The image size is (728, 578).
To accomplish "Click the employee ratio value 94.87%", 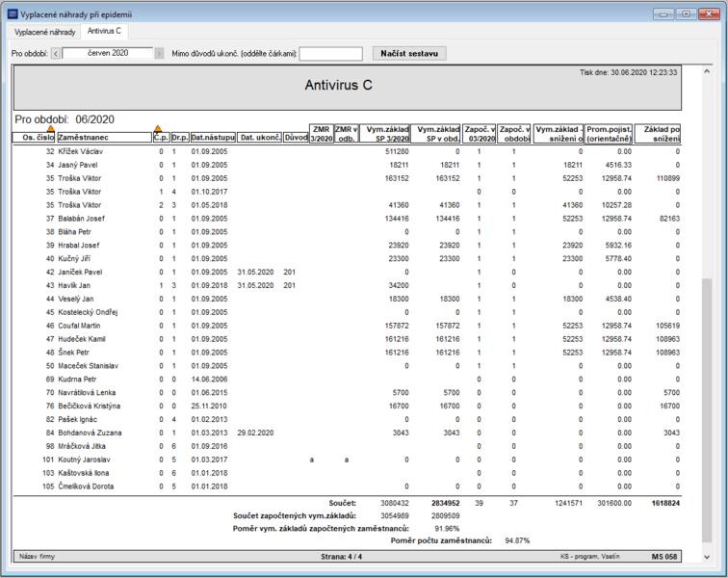I will click(x=517, y=540).
